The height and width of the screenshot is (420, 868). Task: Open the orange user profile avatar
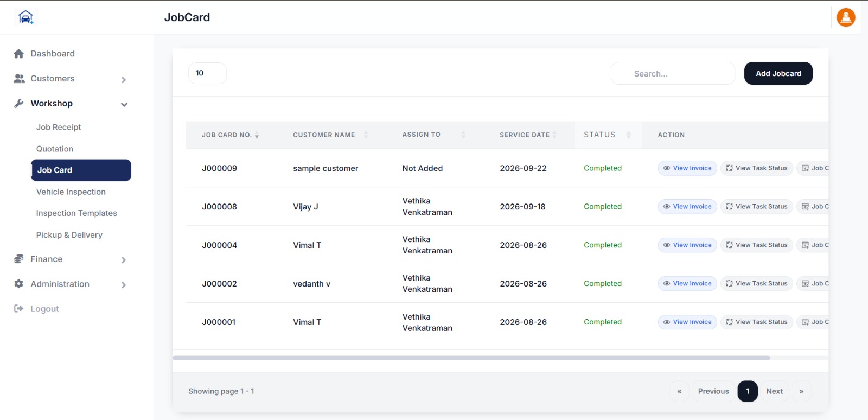[x=846, y=17]
